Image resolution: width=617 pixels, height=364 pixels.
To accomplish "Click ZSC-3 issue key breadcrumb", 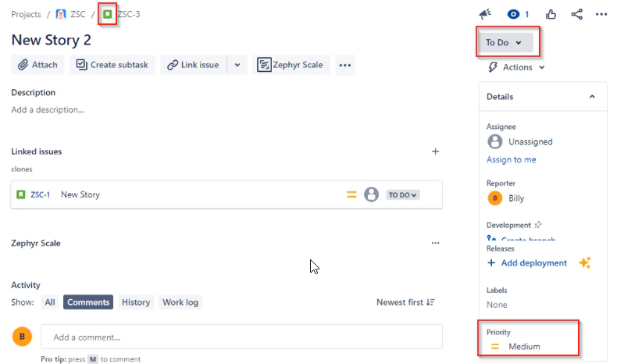I will pos(129,14).
